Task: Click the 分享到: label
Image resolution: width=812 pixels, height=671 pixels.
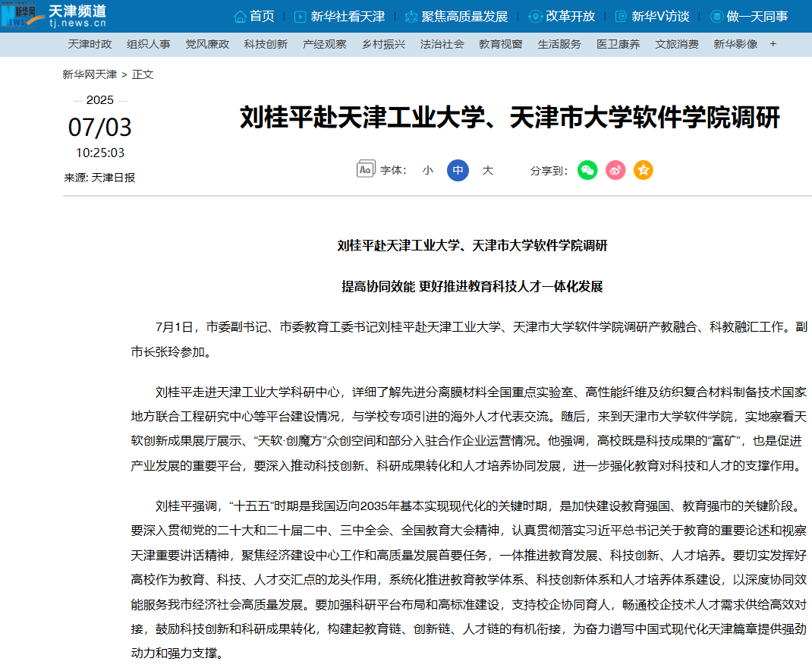Action: tap(549, 171)
